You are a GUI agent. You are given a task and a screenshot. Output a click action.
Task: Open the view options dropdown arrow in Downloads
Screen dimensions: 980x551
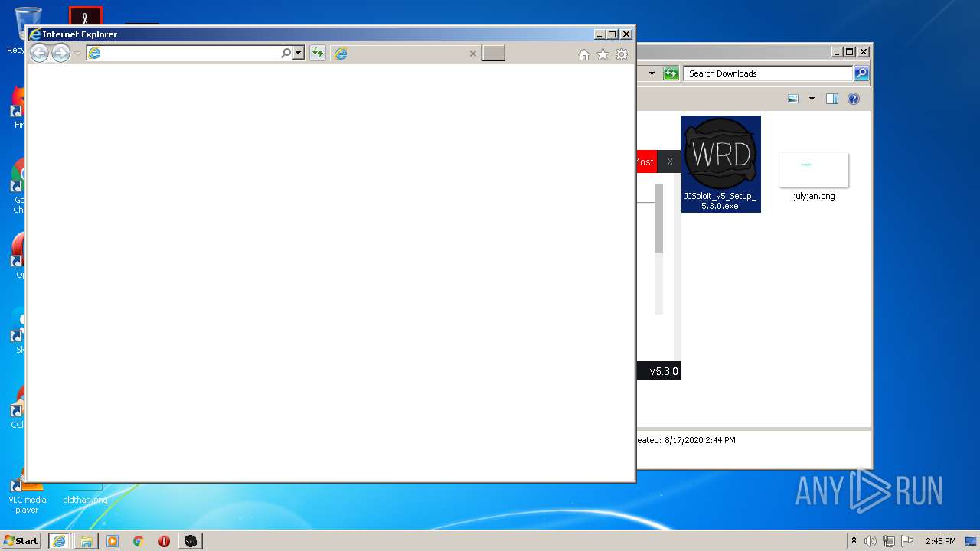[x=812, y=99]
